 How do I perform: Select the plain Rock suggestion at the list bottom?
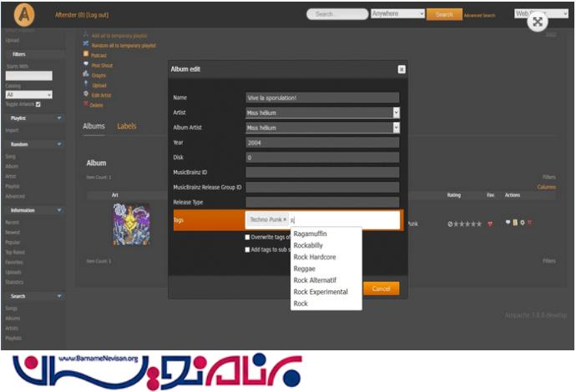coord(301,304)
